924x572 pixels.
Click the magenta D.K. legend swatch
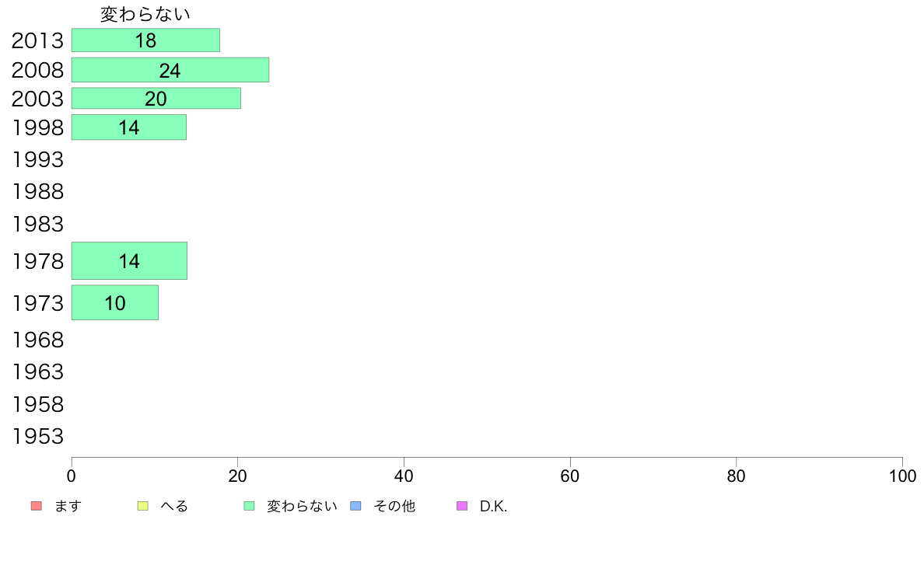(x=462, y=506)
